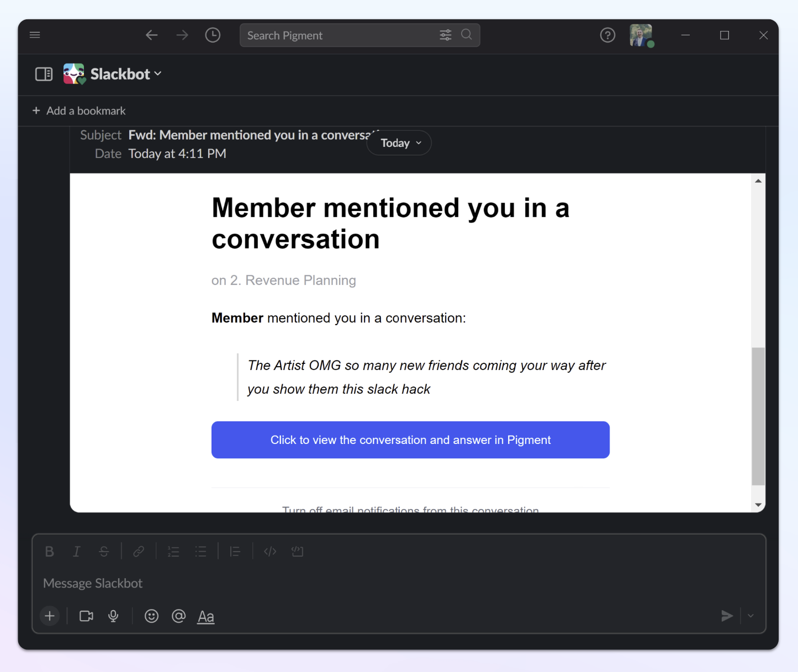Minimize the Slack window
Screen dimensions: 798x672
coord(686,35)
